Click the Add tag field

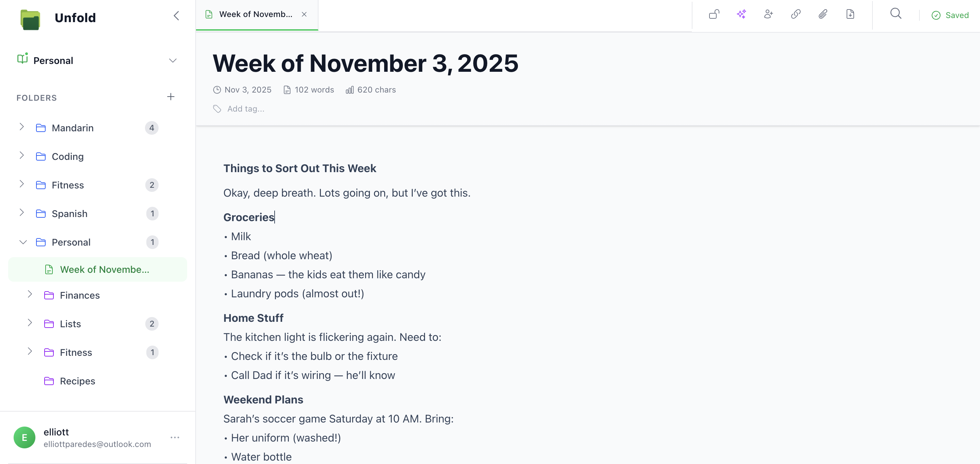(x=245, y=109)
